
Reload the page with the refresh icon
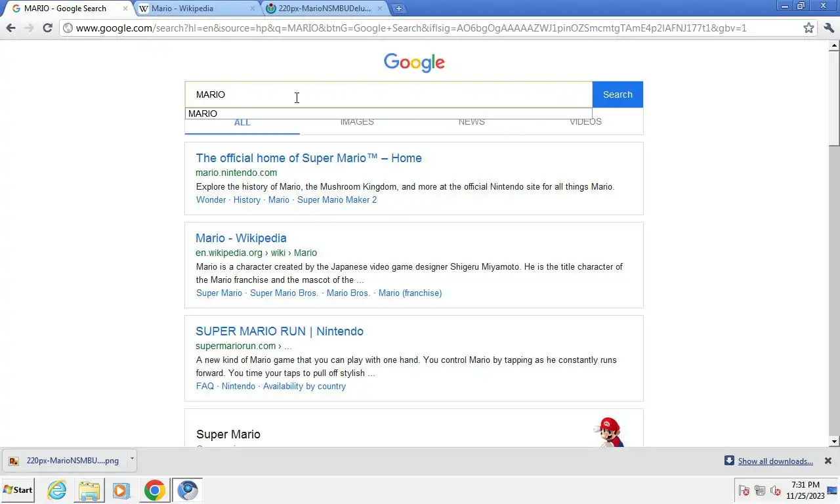pos(47,28)
